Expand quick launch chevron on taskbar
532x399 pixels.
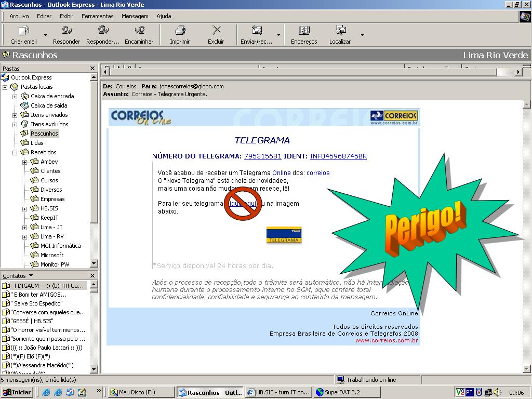(x=99, y=391)
